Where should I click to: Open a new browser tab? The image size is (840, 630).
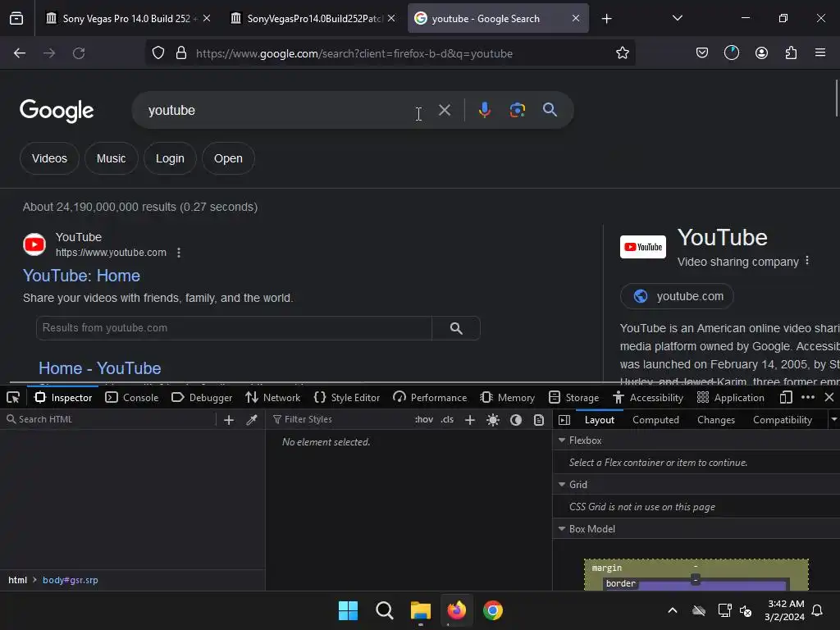606,19
